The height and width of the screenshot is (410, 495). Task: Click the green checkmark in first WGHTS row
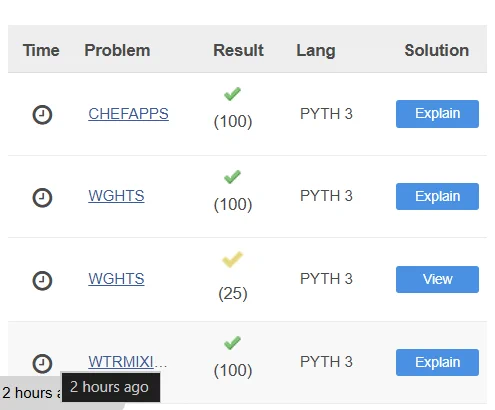[x=232, y=177]
